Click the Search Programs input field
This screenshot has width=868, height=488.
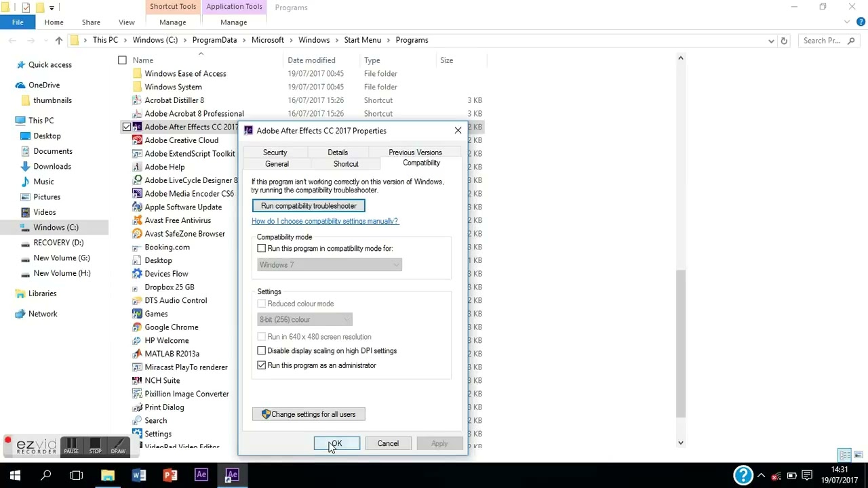pyautogui.click(x=829, y=41)
